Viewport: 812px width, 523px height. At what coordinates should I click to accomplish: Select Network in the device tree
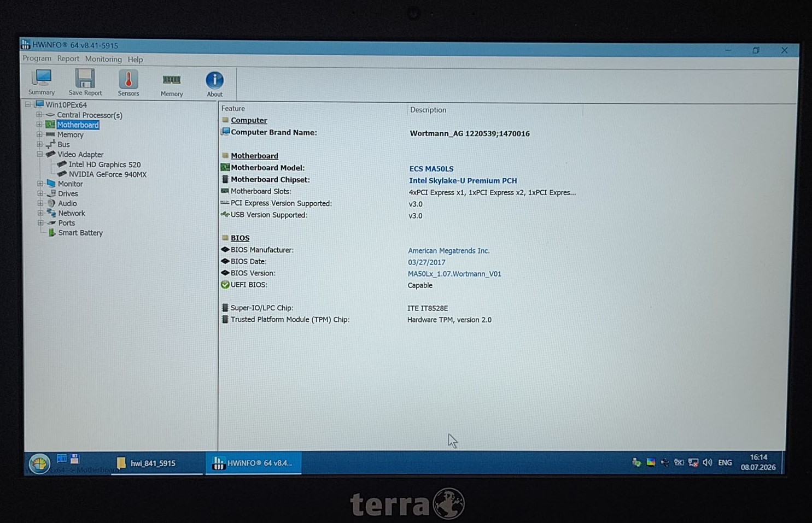coord(72,214)
